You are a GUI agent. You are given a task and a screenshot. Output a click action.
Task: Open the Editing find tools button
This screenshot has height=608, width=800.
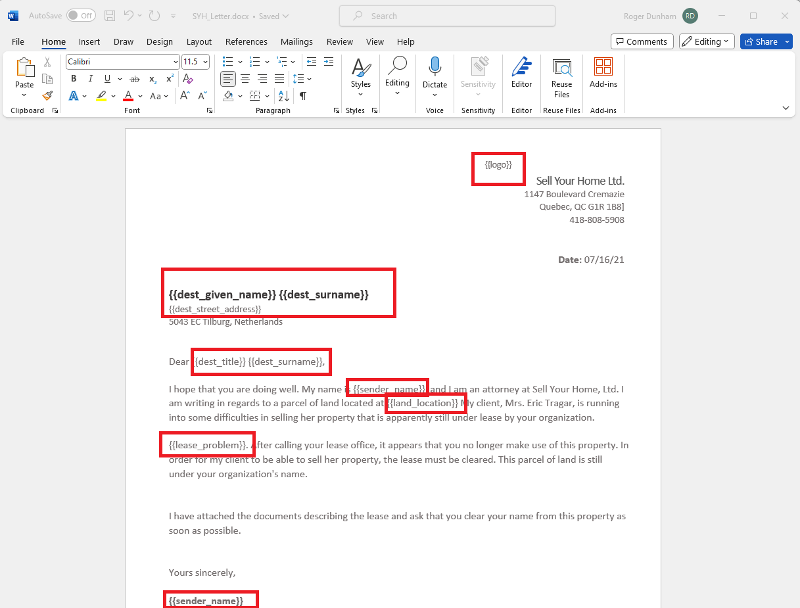(x=397, y=77)
